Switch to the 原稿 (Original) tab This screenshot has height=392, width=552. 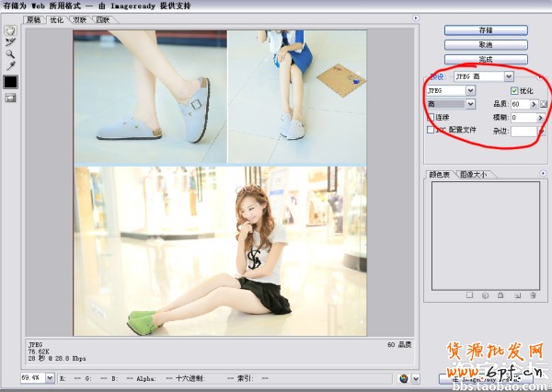pyautogui.click(x=34, y=19)
